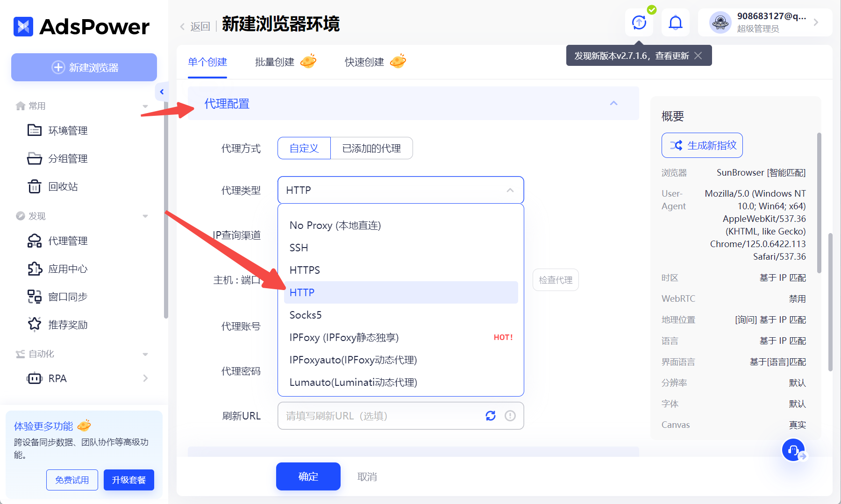This screenshot has width=841, height=504.
Task: Close the 代理类型 dropdown box
Action: 401,190
